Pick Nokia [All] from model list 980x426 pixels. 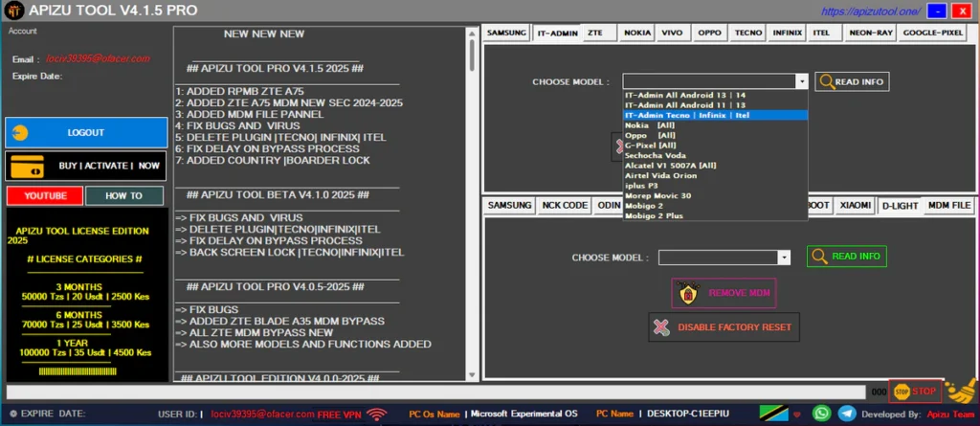715,125
